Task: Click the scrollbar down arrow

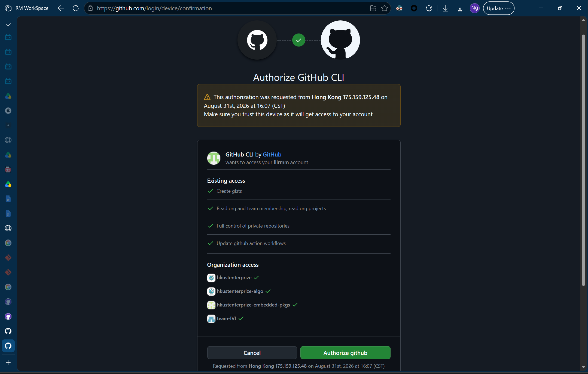Action: click(583, 367)
